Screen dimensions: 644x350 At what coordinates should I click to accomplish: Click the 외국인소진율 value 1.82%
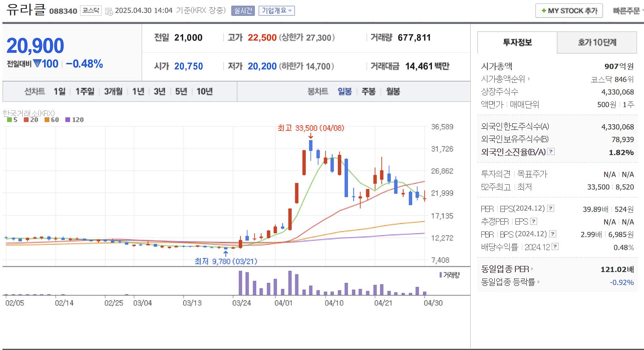(x=621, y=152)
